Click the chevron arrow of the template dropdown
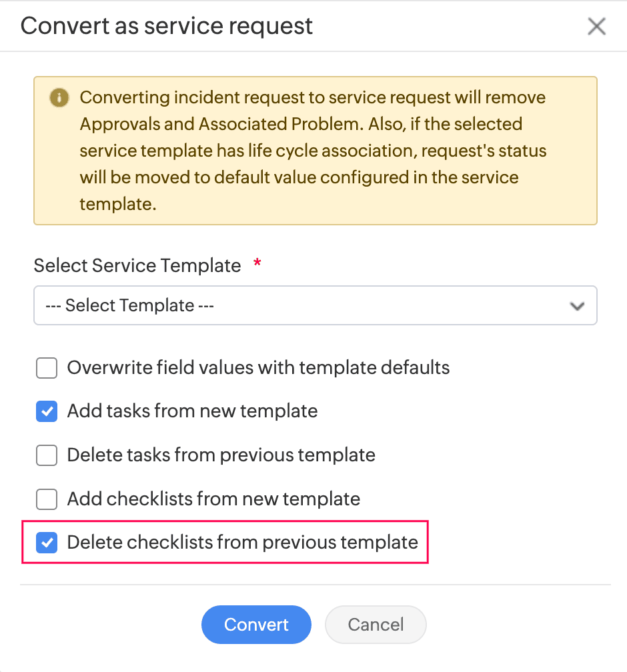This screenshot has width=627, height=672. tap(577, 306)
